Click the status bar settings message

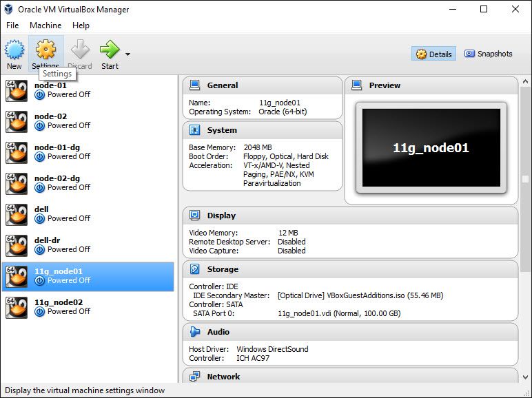point(85,390)
